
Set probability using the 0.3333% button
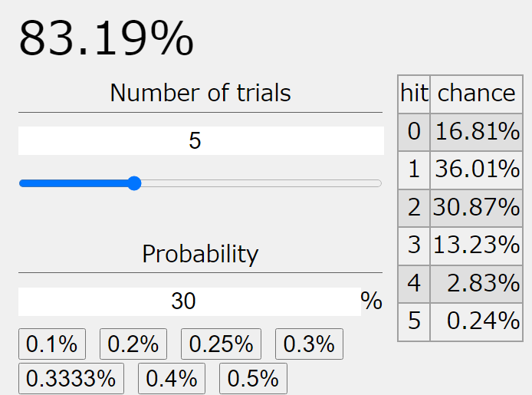click(x=71, y=378)
